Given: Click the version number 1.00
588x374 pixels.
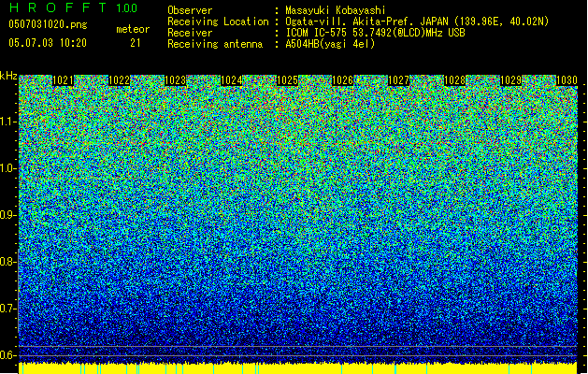Looking at the screenshot, I should (126, 7).
